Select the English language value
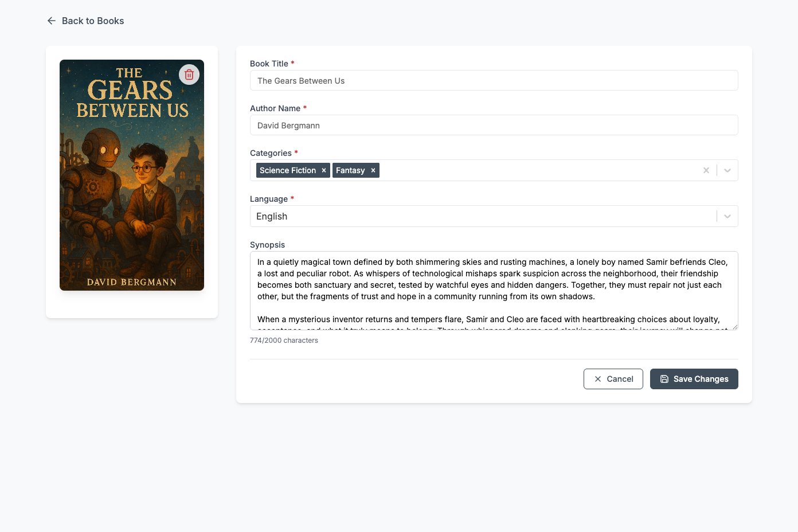 pos(272,216)
